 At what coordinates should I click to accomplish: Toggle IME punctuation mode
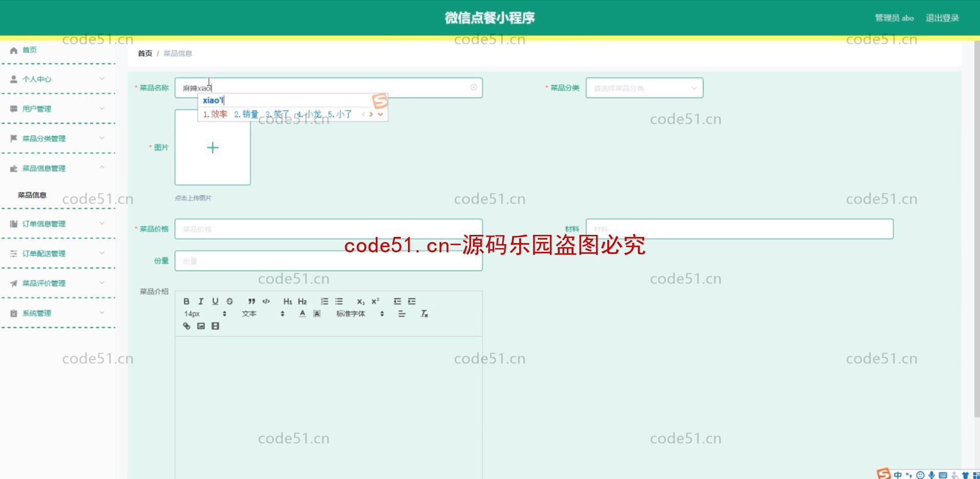coord(909,475)
